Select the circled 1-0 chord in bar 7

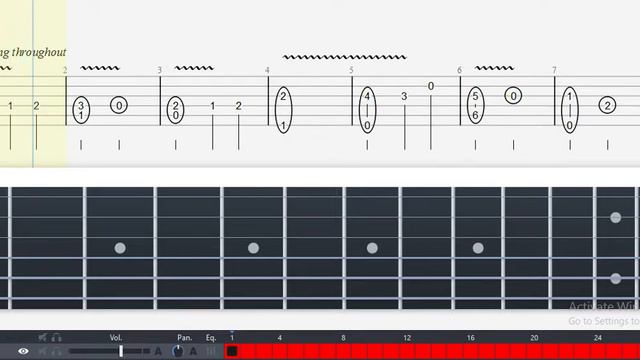(x=570, y=110)
